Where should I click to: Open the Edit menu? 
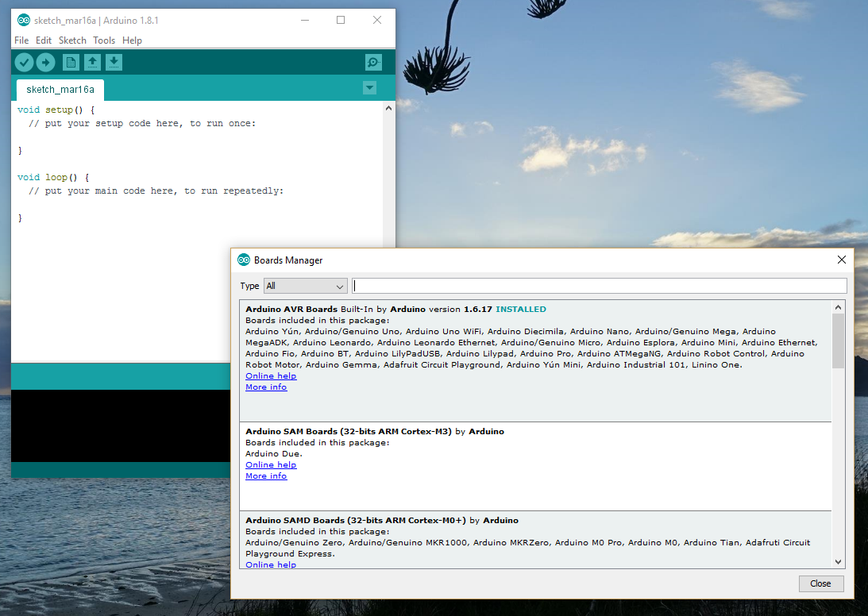pos(44,40)
